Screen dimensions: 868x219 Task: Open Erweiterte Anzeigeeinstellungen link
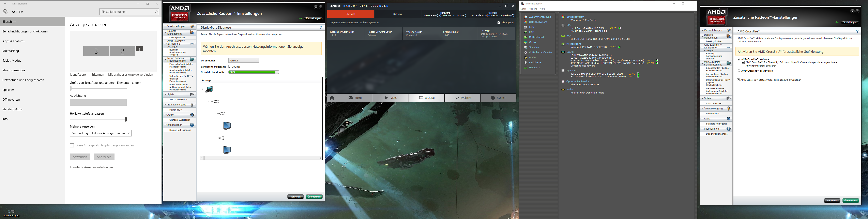tap(91, 167)
